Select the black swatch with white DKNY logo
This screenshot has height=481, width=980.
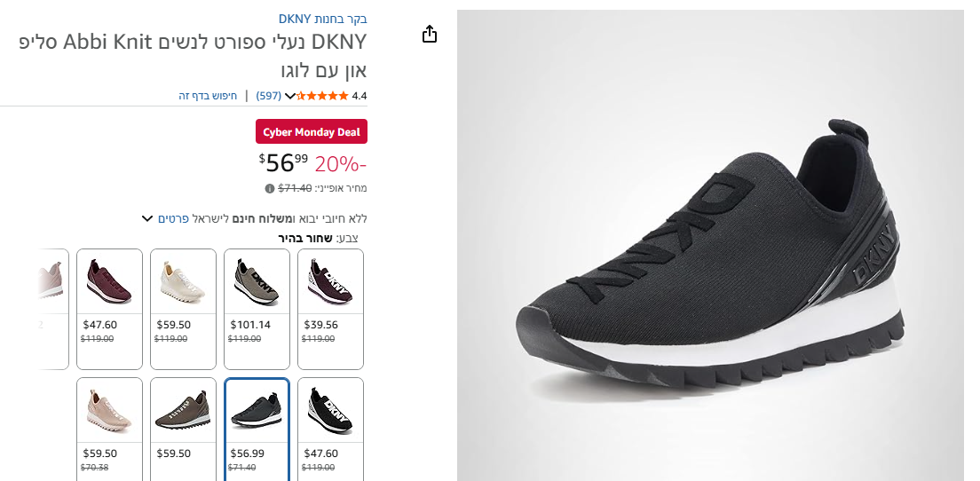click(x=330, y=428)
